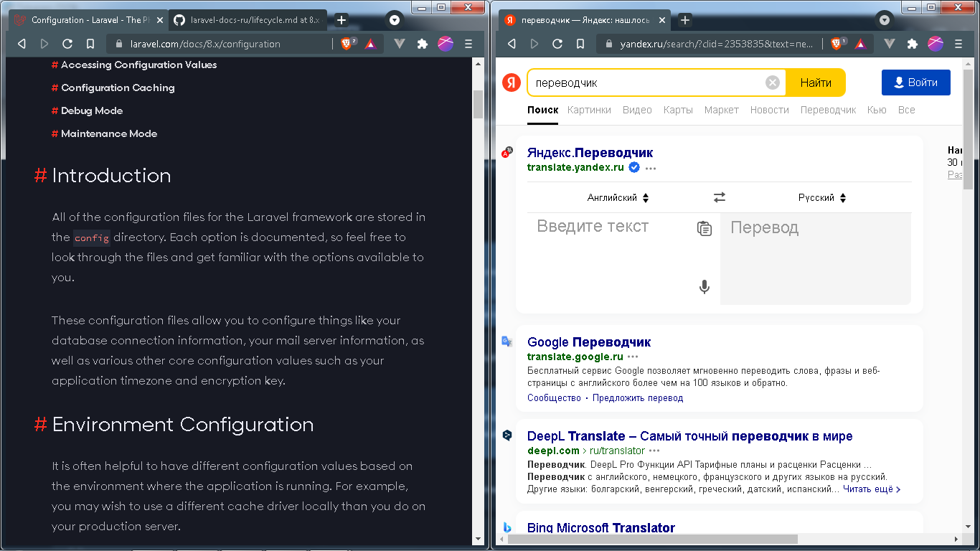
Task: Click the Найти search button
Action: pyautogui.click(x=816, y=83)
